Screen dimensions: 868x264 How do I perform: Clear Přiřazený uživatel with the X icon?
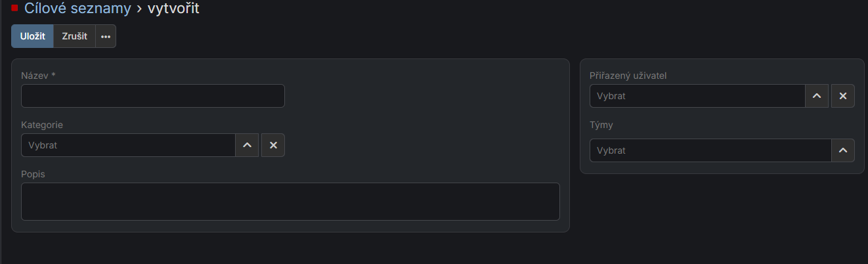pyautogui.click(x=843, y=96)
